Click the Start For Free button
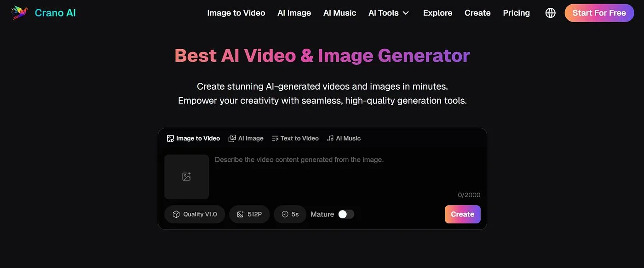This screenshot has width=644, height=268. coord(599,13)
